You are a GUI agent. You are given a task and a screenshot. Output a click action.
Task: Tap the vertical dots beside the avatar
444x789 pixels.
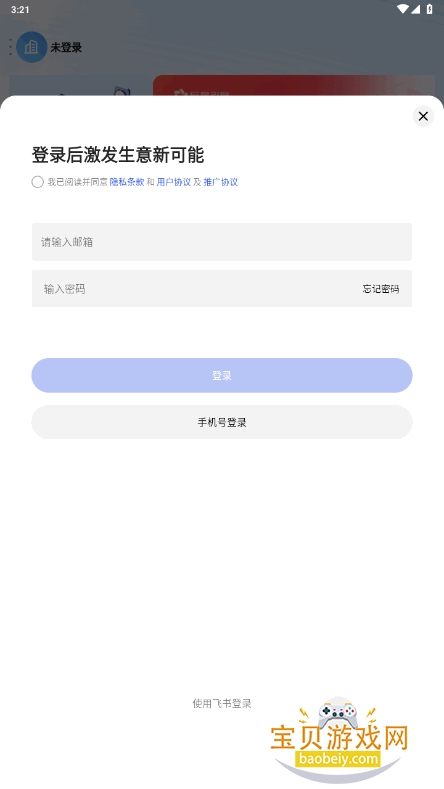[10, 47]
